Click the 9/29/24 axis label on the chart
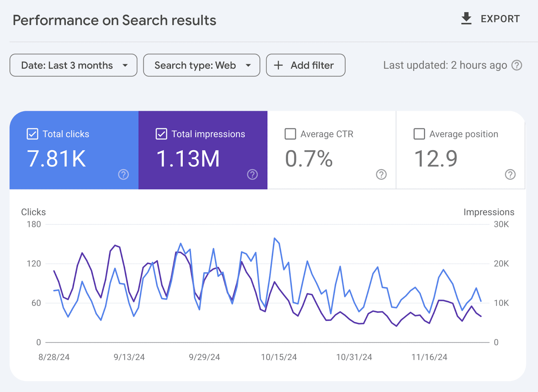The image size is (538, 392). tap(204, 357)
